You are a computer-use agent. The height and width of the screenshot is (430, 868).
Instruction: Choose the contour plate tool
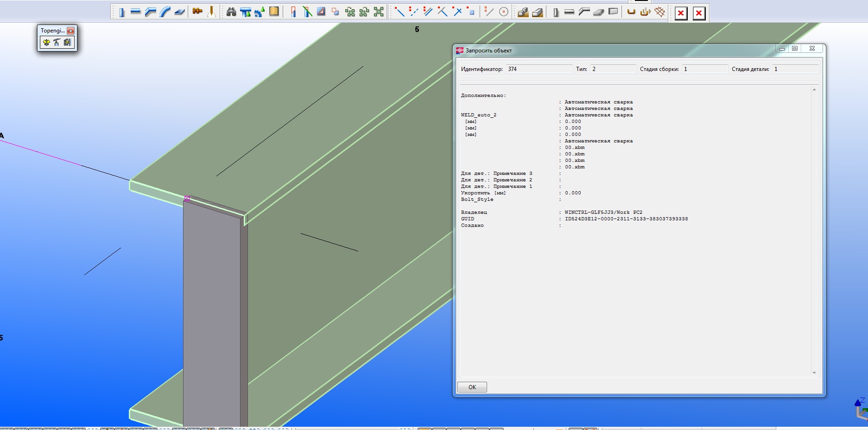[179, 12]
